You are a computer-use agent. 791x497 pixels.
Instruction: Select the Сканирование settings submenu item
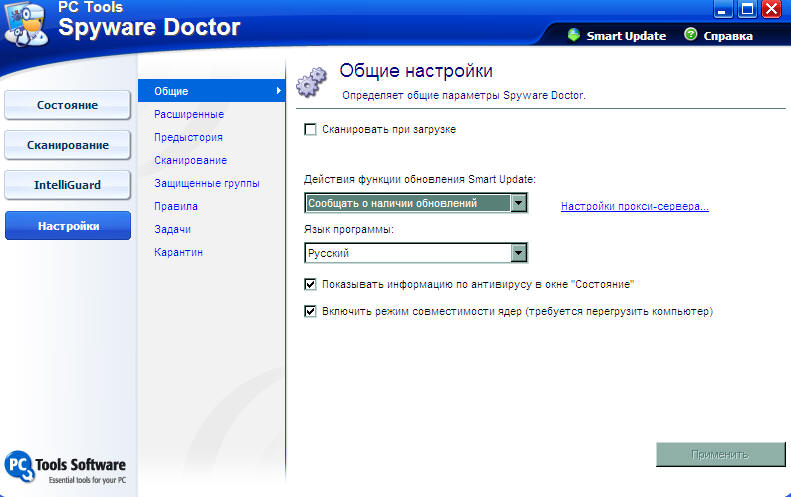[190, 160]
